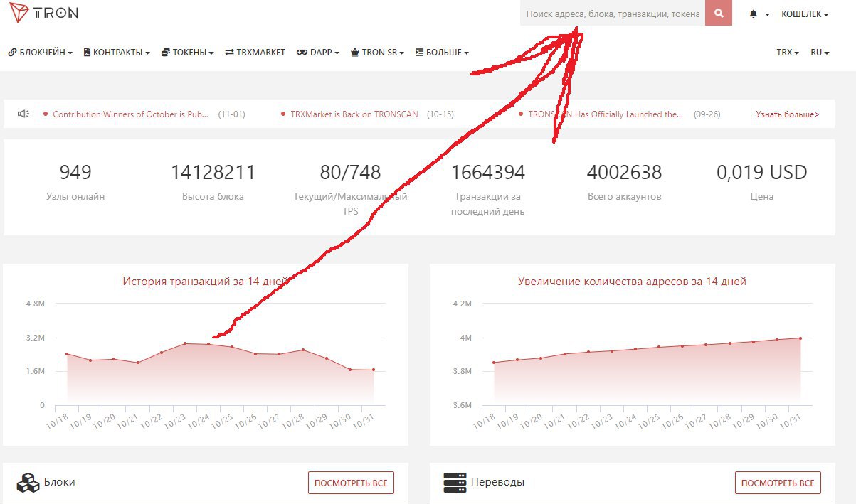Click the 10/31 point on addresses chart
856x504 pixels.
(x=800, y=338)
